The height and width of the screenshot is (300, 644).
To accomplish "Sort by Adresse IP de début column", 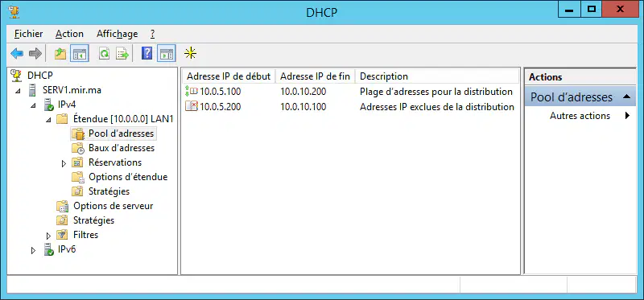I will [x=229, y=76].
